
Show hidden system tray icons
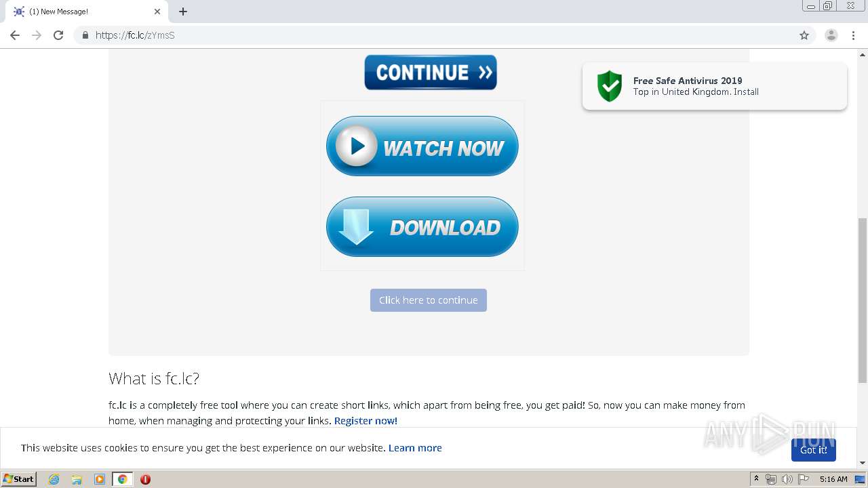click(756, 479)
